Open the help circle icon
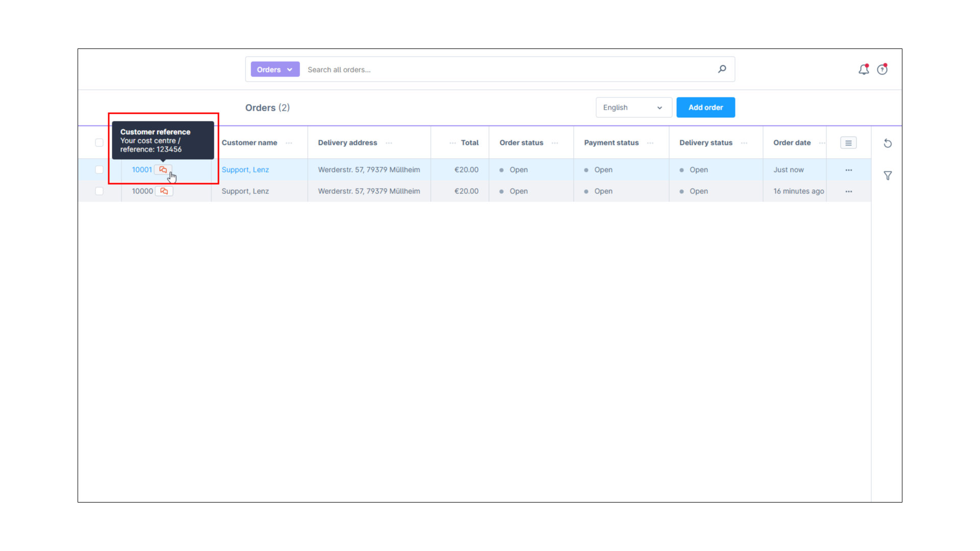Viewport: 980px width, 551px height. (882, 69)
